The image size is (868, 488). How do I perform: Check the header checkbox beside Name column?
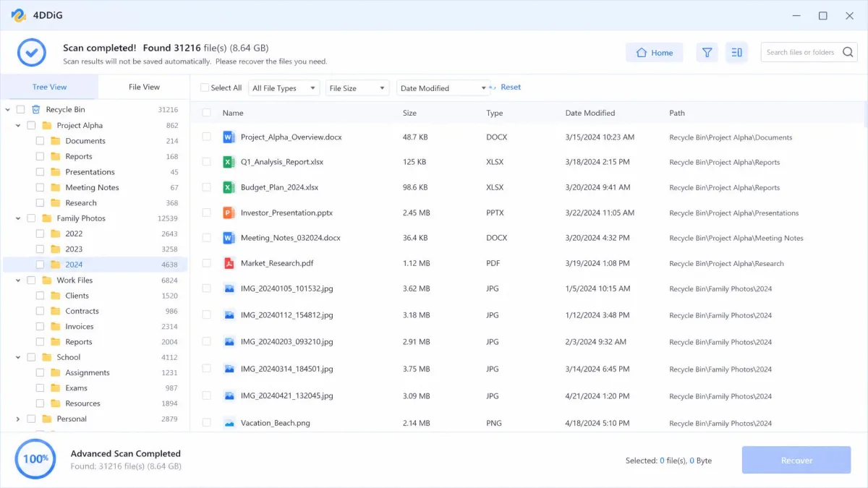(207, 113)
